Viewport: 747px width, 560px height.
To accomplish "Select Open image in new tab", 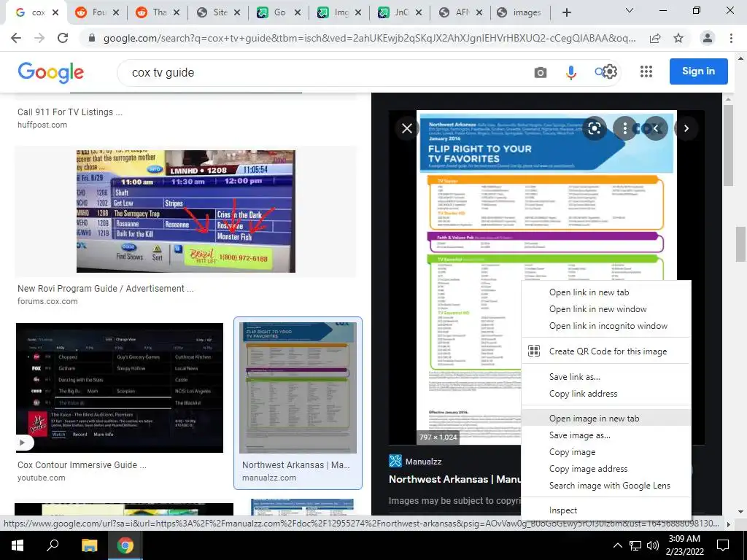I will coord(606,419).
